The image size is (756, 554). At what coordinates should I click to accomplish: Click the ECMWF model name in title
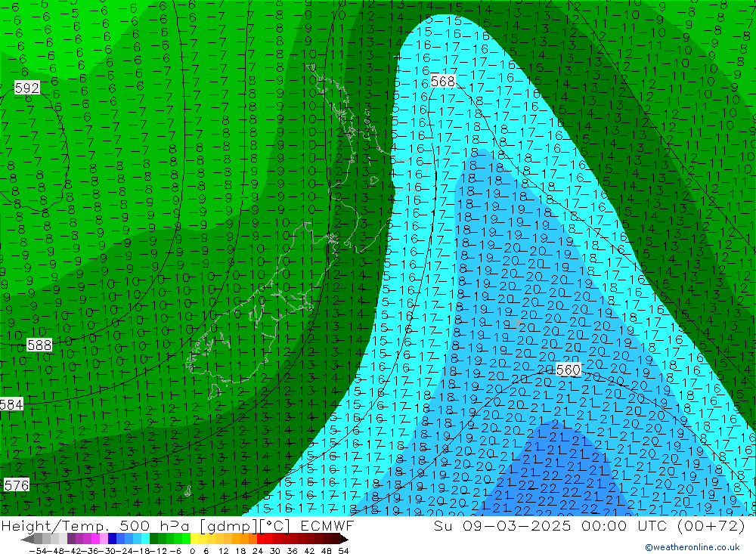pos(327,525)
